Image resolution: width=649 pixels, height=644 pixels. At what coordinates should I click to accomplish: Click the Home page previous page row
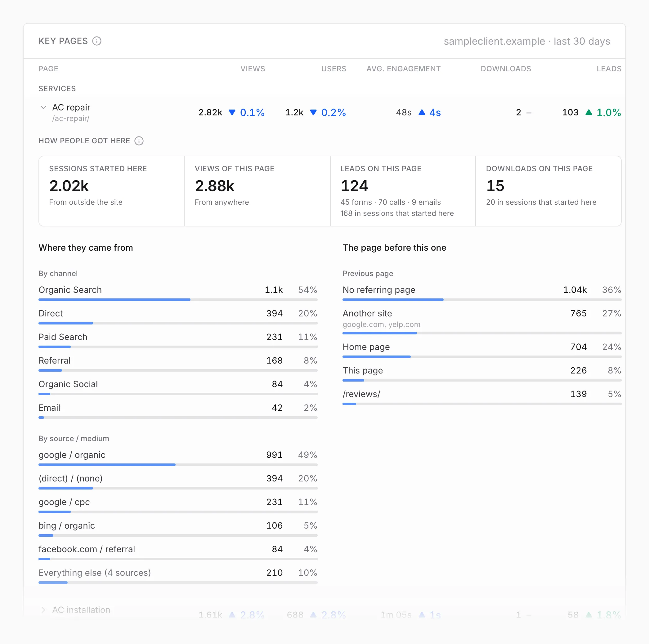(482, 349)
